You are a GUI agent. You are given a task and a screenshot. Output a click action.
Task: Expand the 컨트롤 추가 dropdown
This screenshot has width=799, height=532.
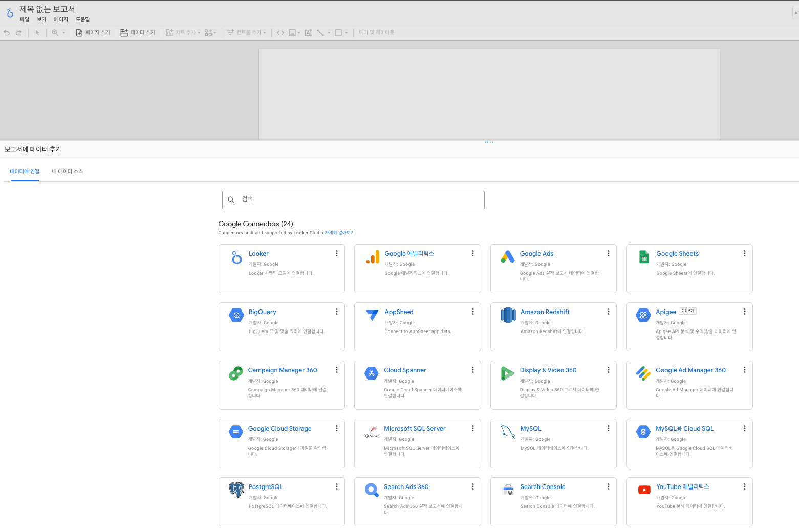point(247,33)
